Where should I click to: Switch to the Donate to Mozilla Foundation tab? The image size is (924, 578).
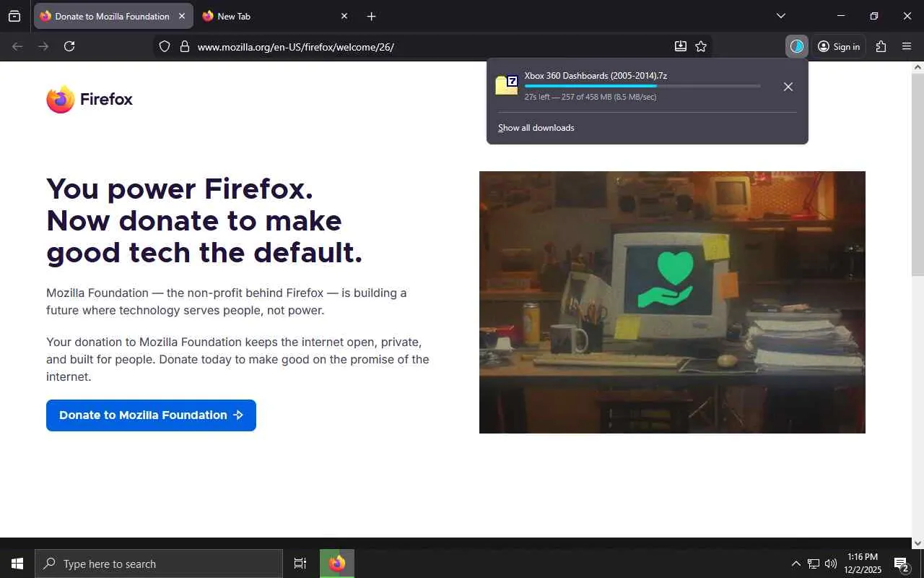[113, 16]
